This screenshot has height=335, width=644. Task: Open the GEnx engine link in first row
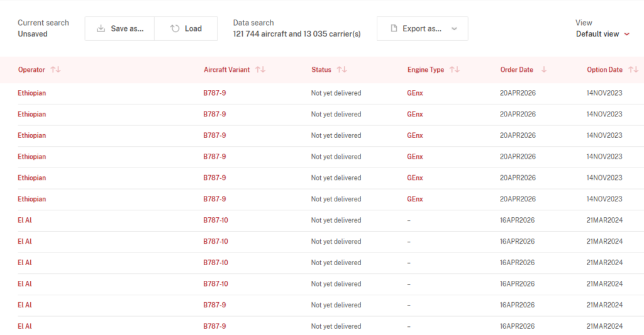coord(415,93)
